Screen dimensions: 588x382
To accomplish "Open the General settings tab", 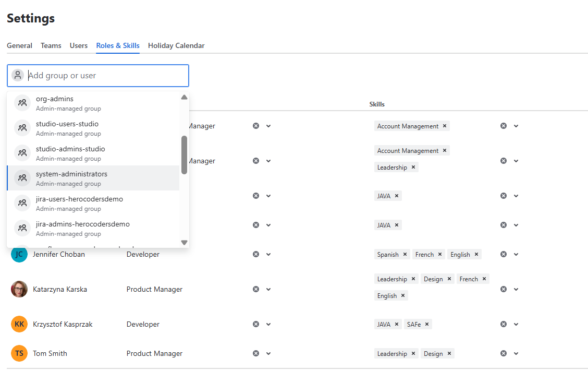I will coord(19,45).
